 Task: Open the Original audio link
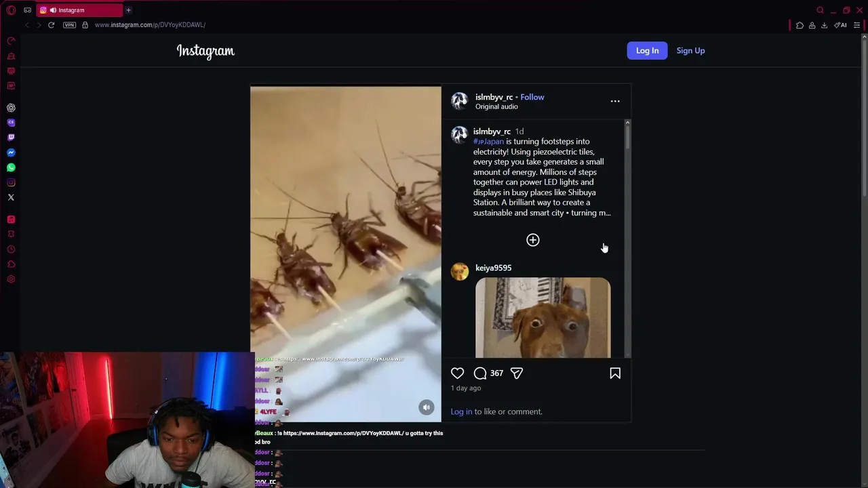coord(496,106)
